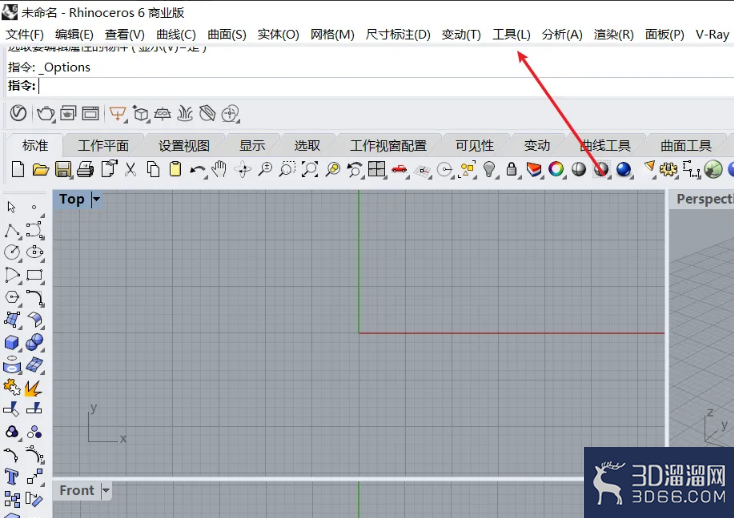The height and width of the screenshot is (518, 734).
Task: Select the Fillet curves tool in sidebar
Action: [x=35, y=297]
